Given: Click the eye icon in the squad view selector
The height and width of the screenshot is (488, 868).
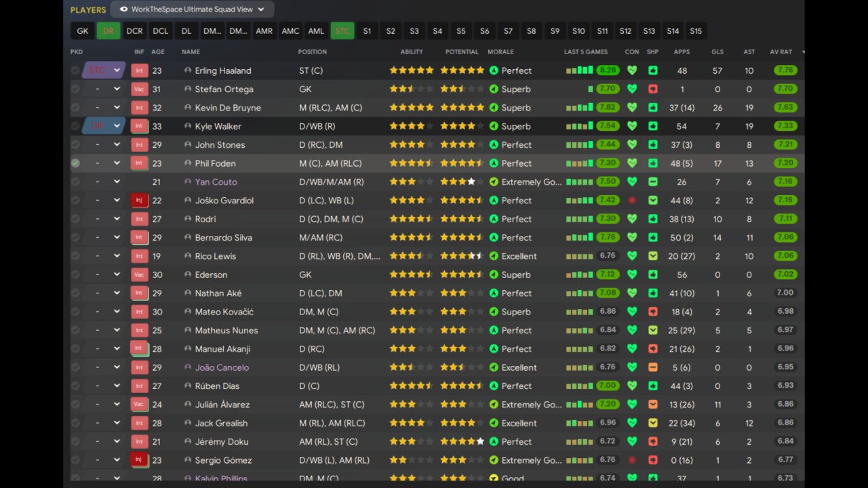Looking at the screenshot, I should click(x=124, y=9).
